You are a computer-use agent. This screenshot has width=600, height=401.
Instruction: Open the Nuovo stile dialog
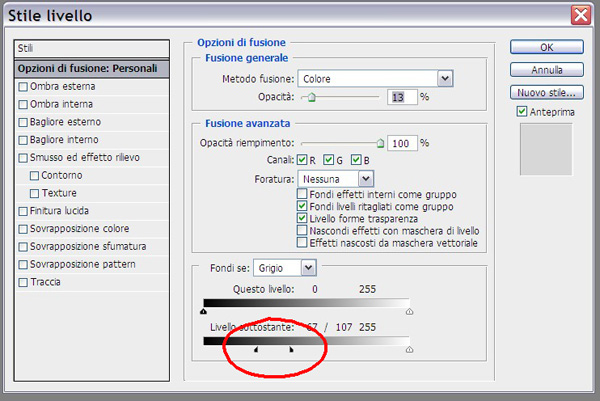coord(546,92)
